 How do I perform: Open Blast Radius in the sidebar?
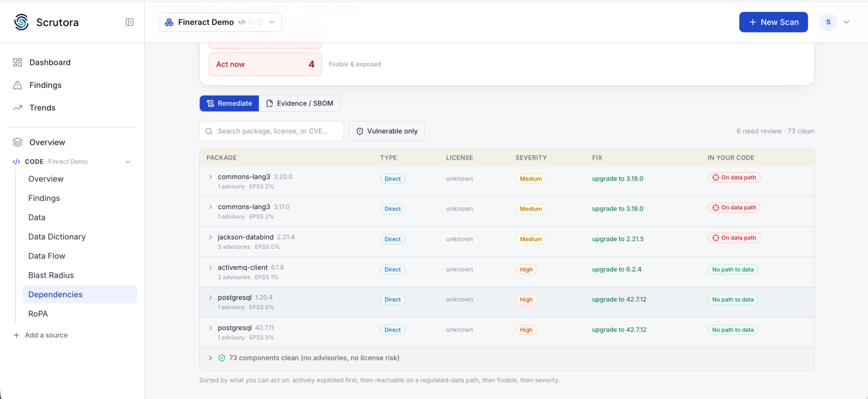click(x=51, y=275)
